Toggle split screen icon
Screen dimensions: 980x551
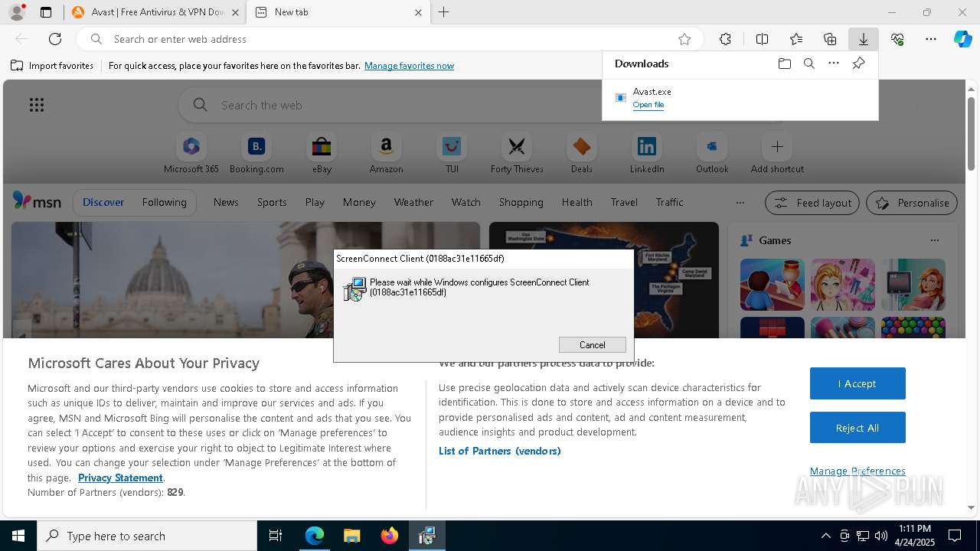762,39
